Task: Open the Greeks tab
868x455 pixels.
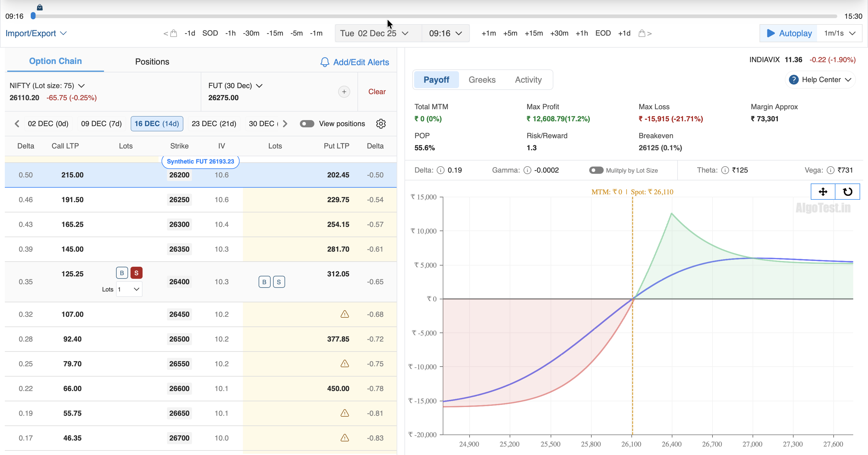Action: click(x=482, y=80)
